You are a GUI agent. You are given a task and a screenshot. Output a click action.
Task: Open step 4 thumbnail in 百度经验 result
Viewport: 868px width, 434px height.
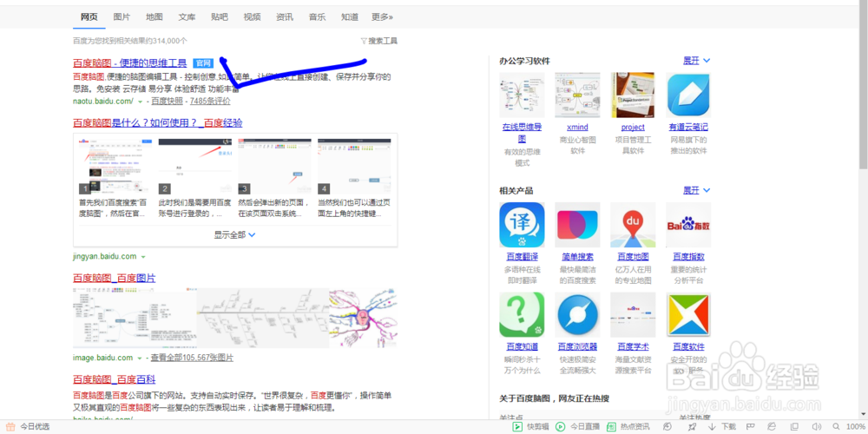[x=354, y=166]
